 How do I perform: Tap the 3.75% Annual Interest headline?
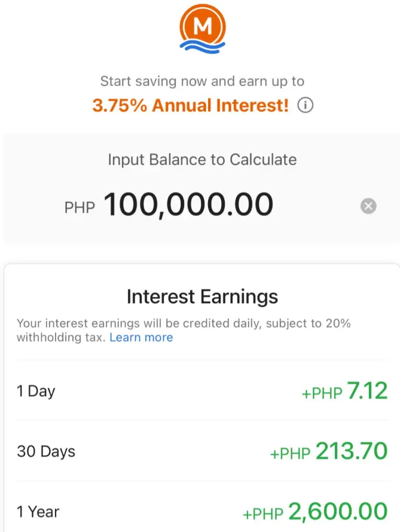[x=191, y=105]
